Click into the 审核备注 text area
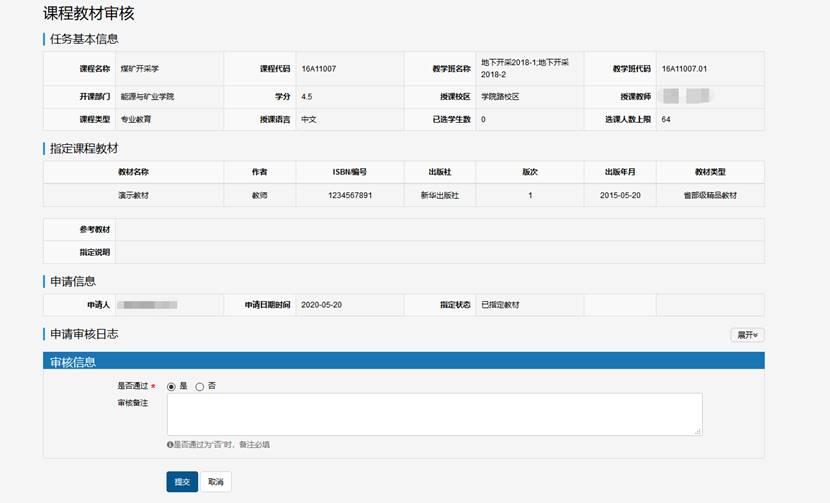Image resolution: width=830 pixels, height=503 pixels. click(434, 413)
